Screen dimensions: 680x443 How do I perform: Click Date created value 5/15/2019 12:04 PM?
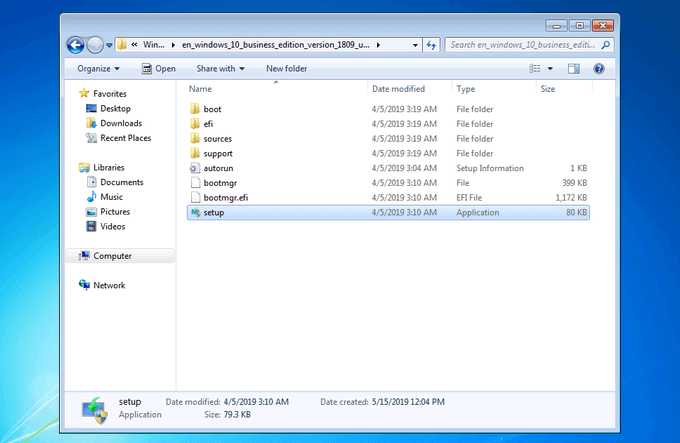(x=408, y=402)
